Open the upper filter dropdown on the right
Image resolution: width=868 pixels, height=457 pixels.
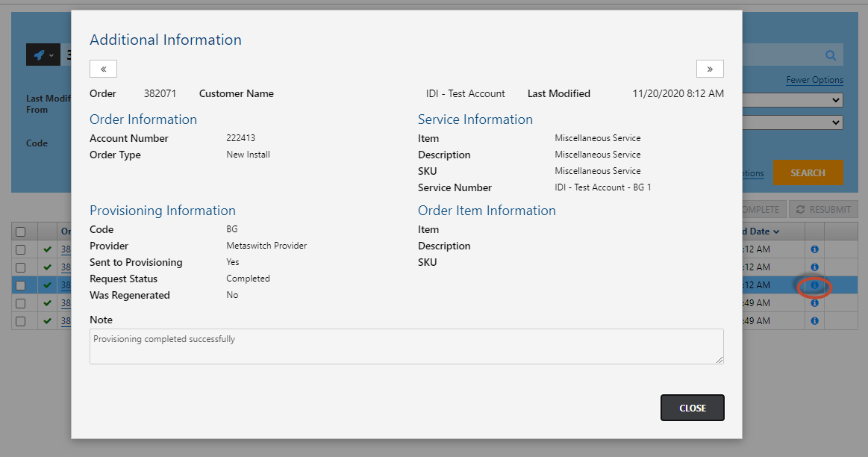792,100
